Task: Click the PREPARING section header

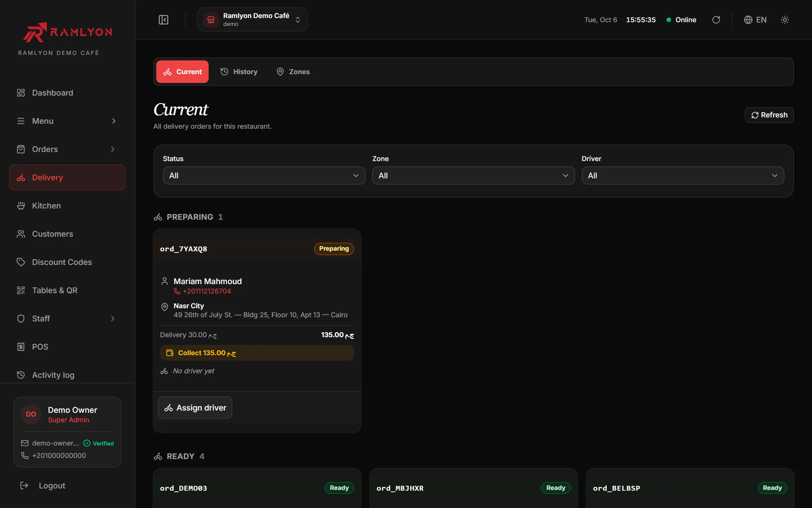Action: 188,217
